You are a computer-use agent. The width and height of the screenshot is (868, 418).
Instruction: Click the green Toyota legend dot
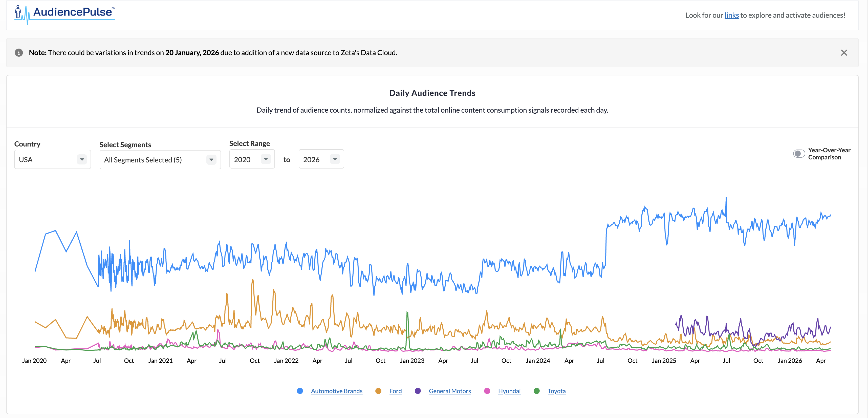pyautogui.click(x=537, y=391)
